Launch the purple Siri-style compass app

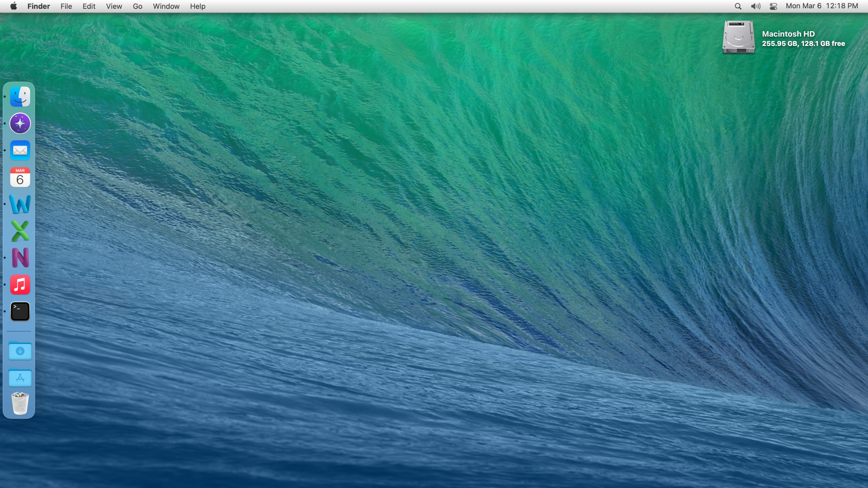click(x=20, y=124)
